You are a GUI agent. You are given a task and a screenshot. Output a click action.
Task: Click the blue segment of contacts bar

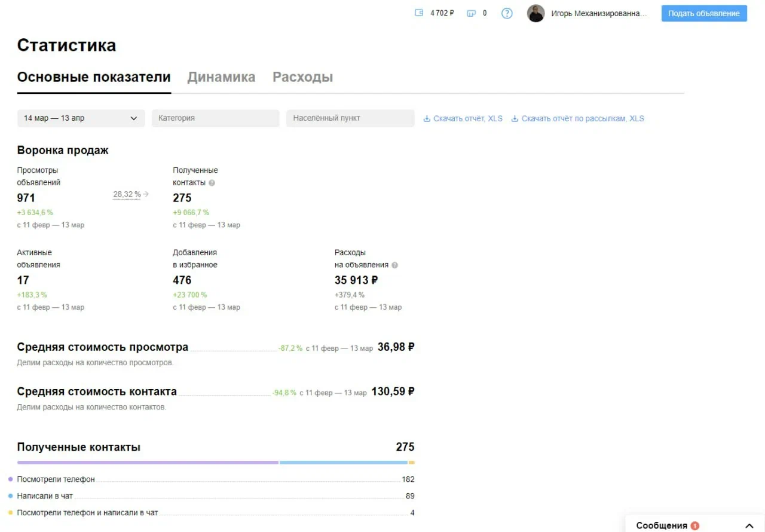[344, 462]
